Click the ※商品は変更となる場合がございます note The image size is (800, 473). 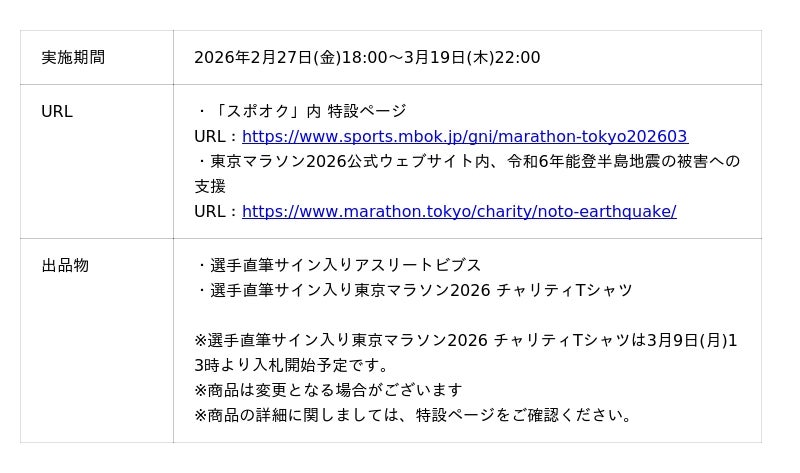coord(328,390)
